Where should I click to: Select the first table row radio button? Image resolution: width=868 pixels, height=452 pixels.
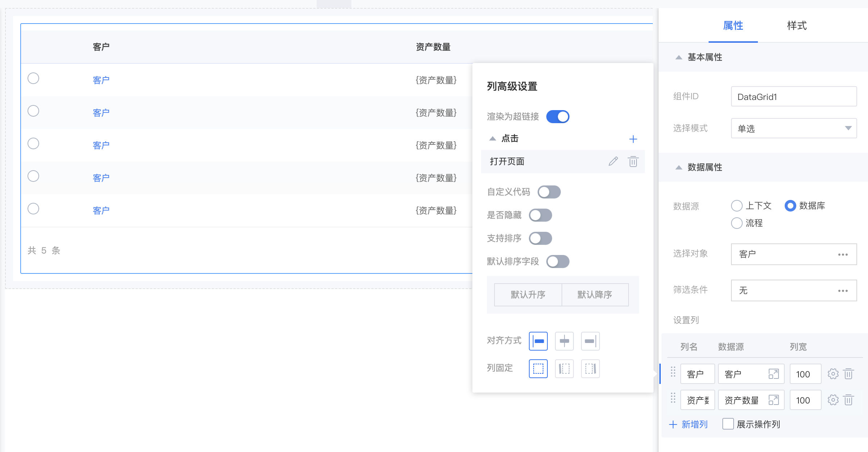pyautogui.click(x=33, y=78)
